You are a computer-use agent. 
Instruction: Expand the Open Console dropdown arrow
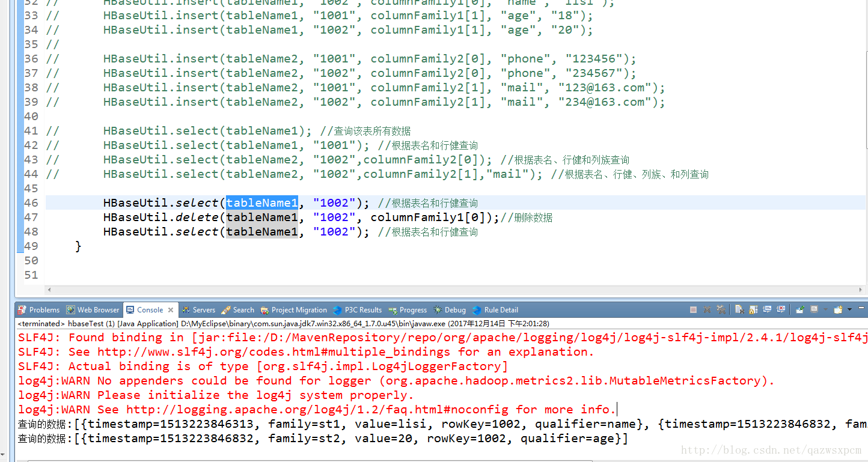pyautogui.click(x=849, y=310)
